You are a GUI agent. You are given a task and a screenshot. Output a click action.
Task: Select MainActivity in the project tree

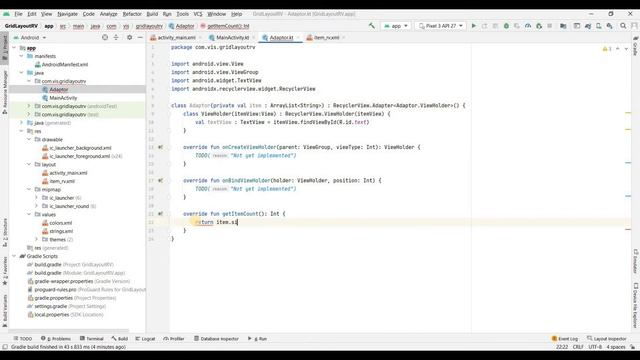pyautogui.click(x=63, y=98)
